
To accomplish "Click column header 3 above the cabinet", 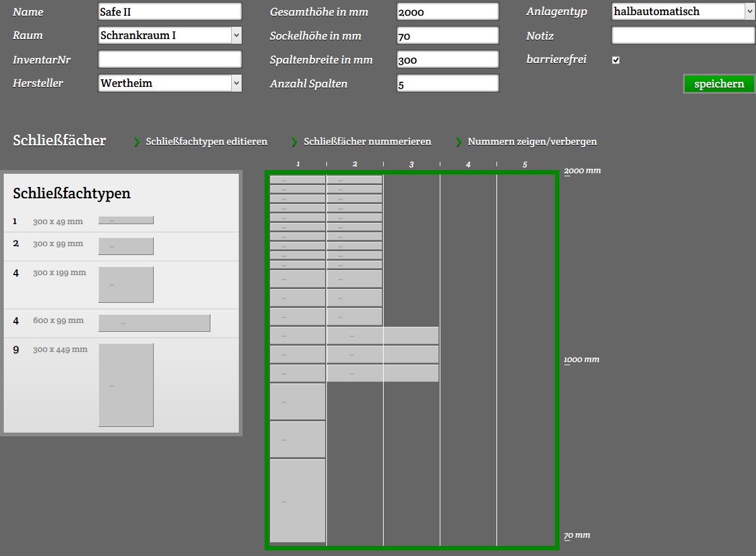I will tap(411, 164).
